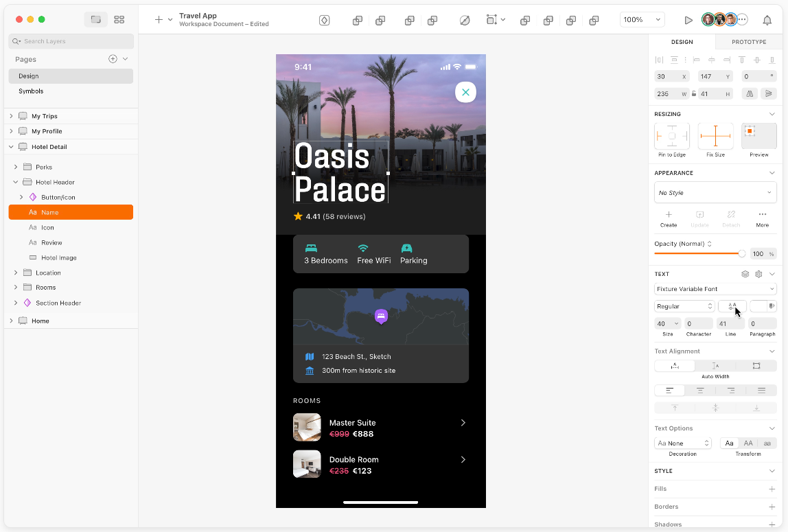Image resolution: width=788 pixels, height=532 pixels.
Task: Open the zoom 100% dropdown
Action: point(642,20)
